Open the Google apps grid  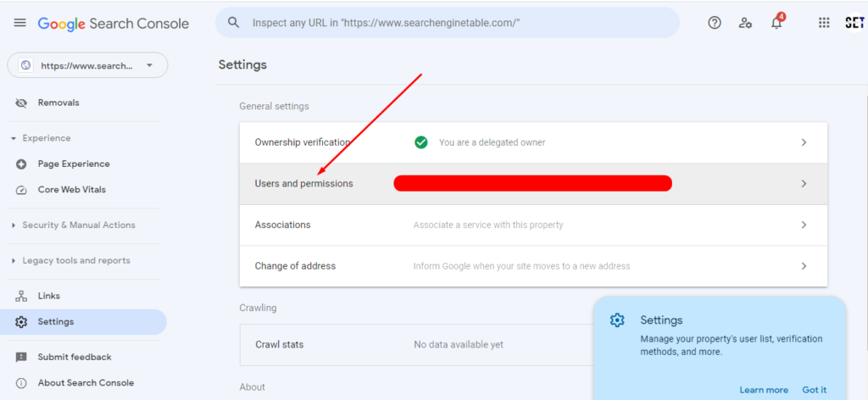[824, 23]
